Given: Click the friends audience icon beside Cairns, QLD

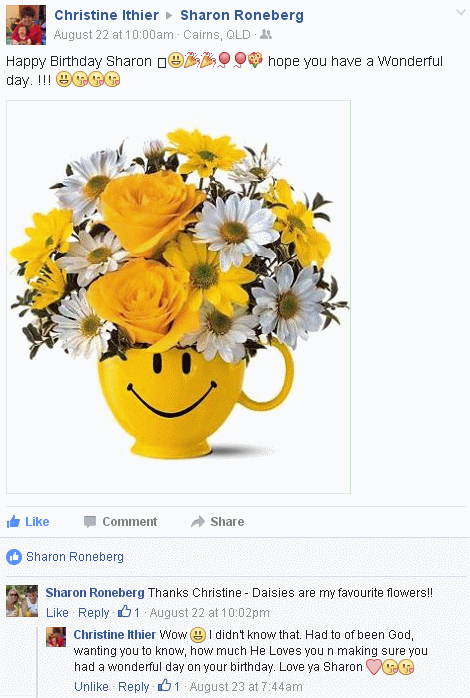Looking at the screenshot, I should (x=266, y=34).
